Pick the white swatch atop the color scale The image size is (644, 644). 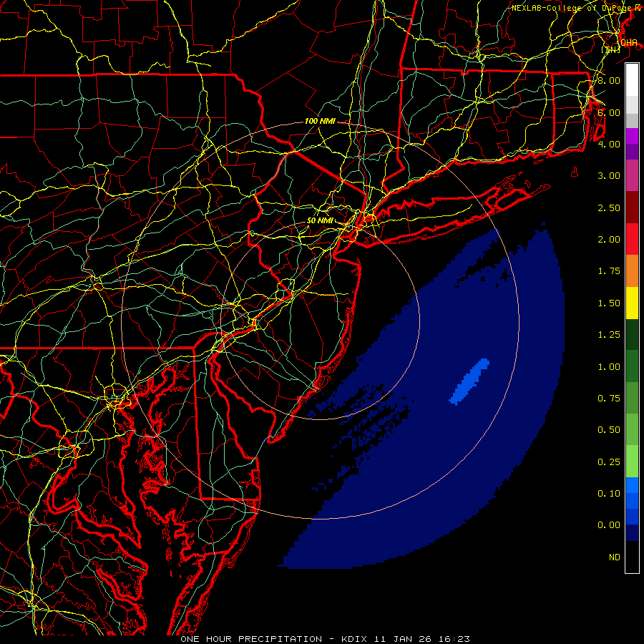click(x=632, y=80)
